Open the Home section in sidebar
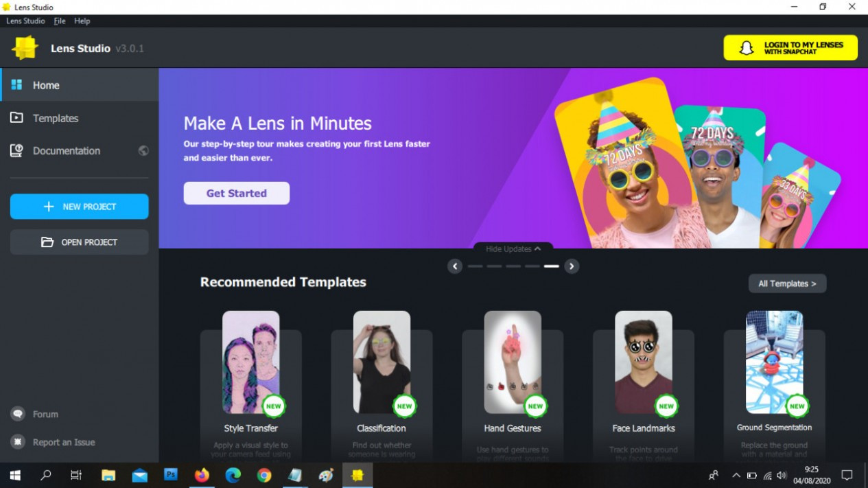This screenshot has width=868, height=488. tap(80, 85)
